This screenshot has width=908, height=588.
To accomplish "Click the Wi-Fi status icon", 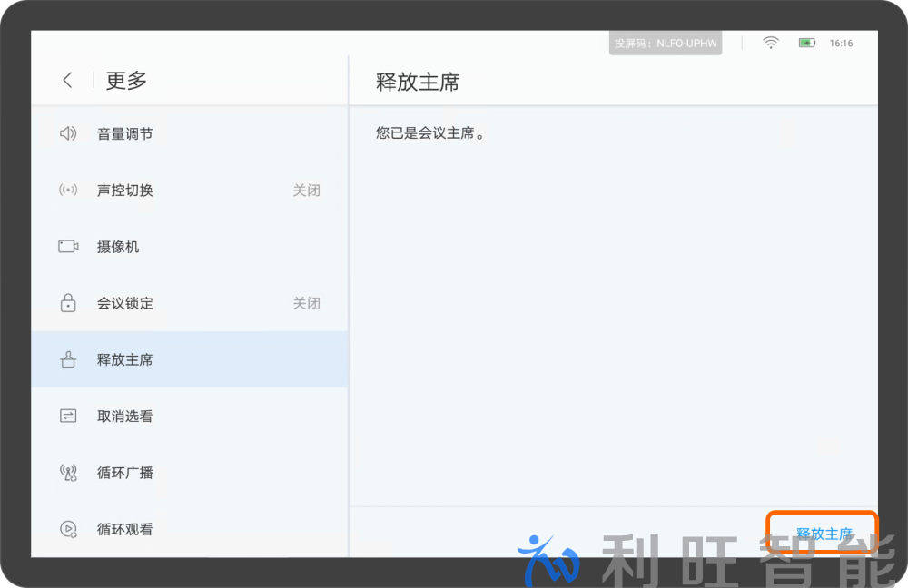I will coord(771,43).
